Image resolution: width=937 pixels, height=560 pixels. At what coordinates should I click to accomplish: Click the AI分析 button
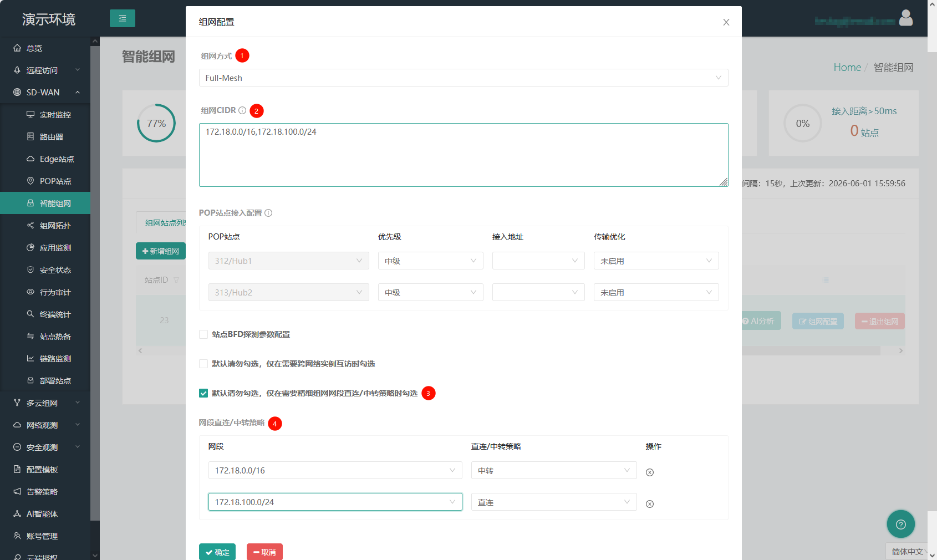pyautogui.click(x=761, y=321)
